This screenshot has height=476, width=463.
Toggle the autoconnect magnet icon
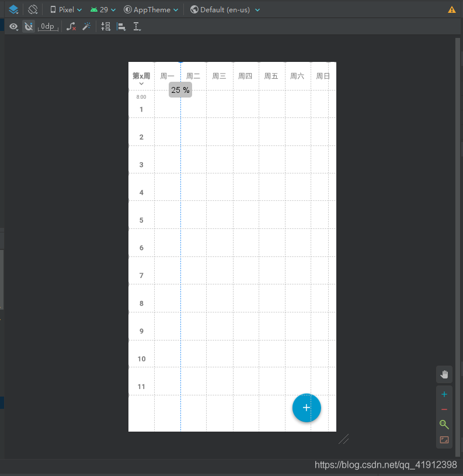coord(29,27)
